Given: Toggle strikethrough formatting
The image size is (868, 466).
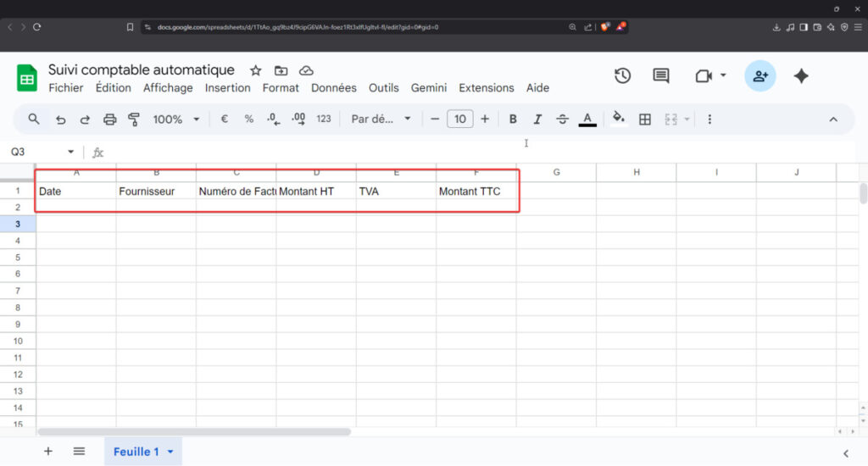Looking at the screenshot, I should pyautogui.click(x=562, y=119).
